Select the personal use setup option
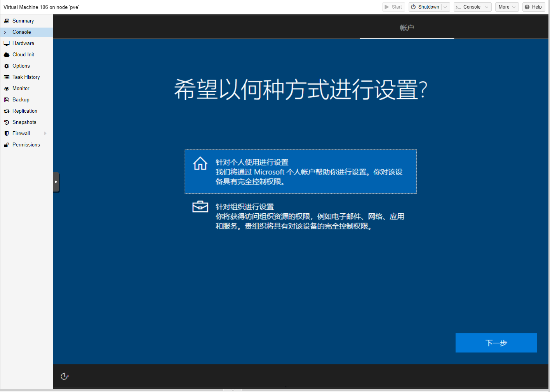The height and width of the screenshot is (392, 550). coord(300,172)
